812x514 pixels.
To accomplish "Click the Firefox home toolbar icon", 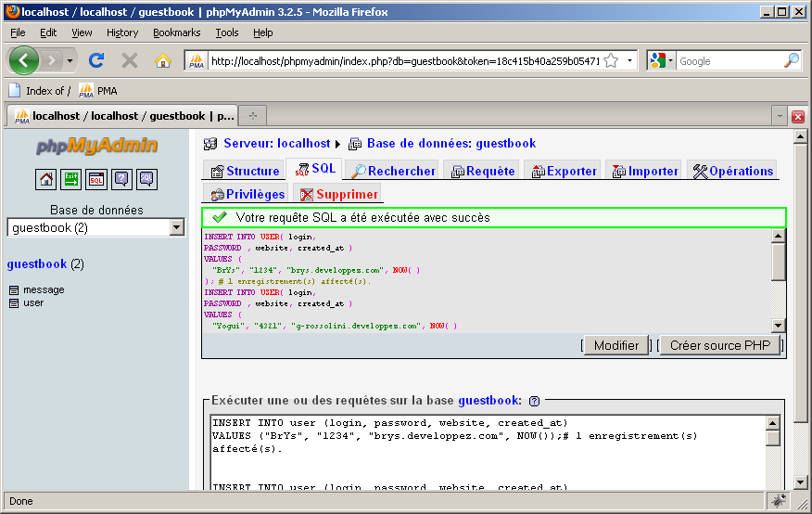I will [163, 60].
